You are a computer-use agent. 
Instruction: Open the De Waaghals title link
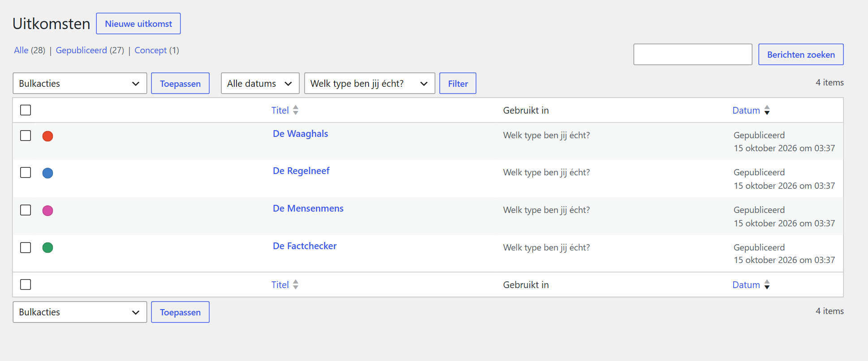click(x=301, y=134)
